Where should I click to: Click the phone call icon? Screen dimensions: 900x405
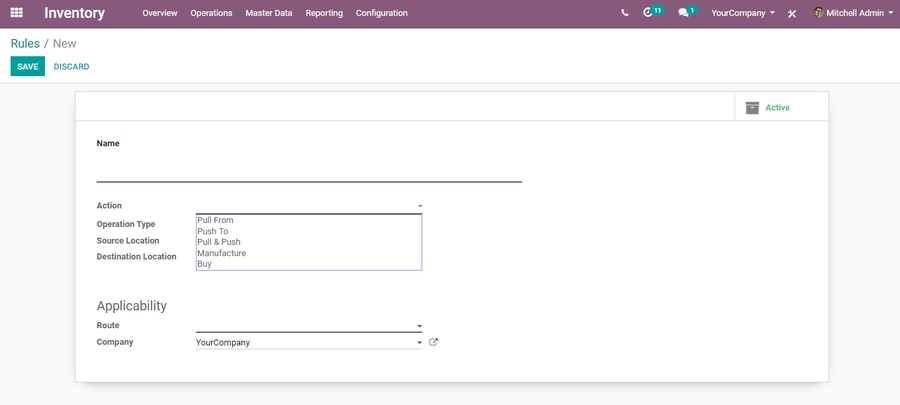(x=625, y=13)
